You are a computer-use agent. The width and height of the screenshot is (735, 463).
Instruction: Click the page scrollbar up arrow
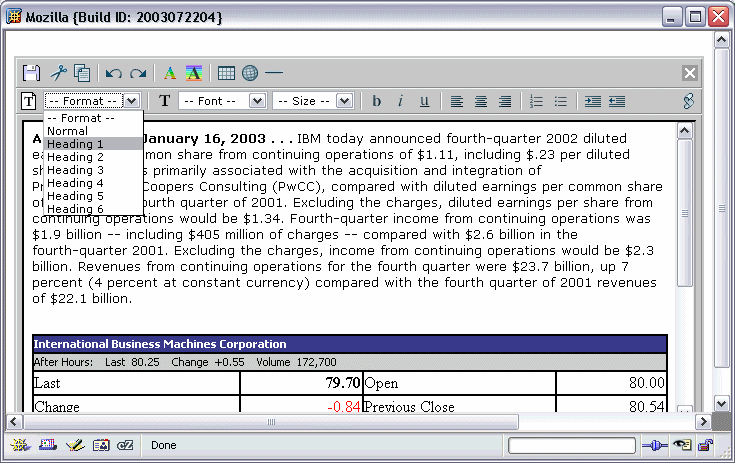(x=721, y=40)
